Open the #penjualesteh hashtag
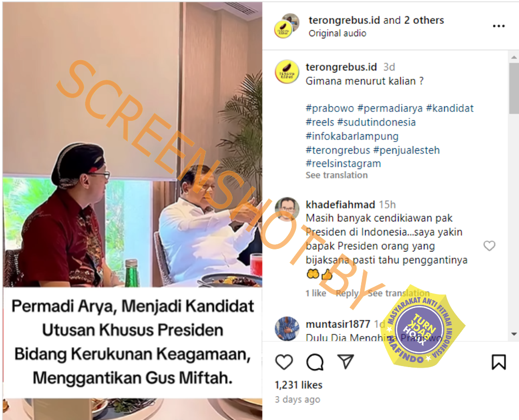This screenshot has height=420, width=519. pos(406,150)
